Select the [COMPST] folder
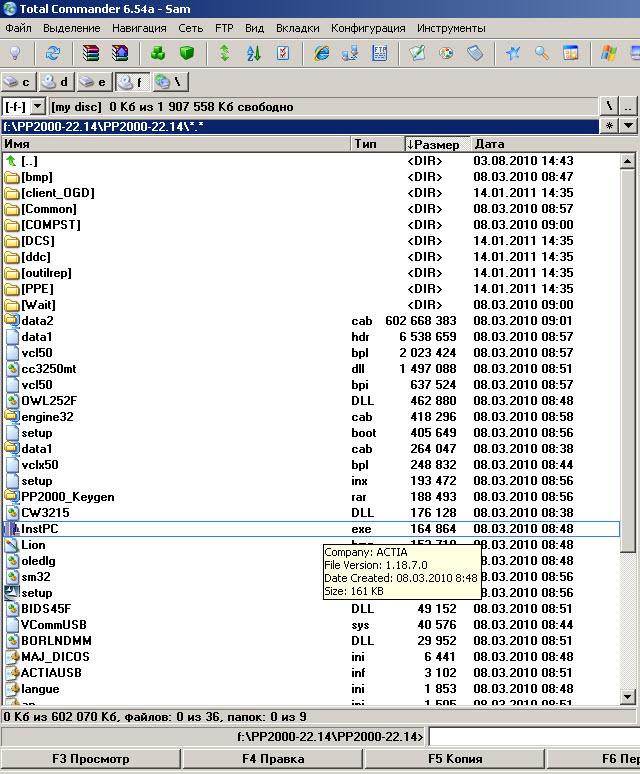The width and height of the screenshot is (640, 774). [311, 225]
